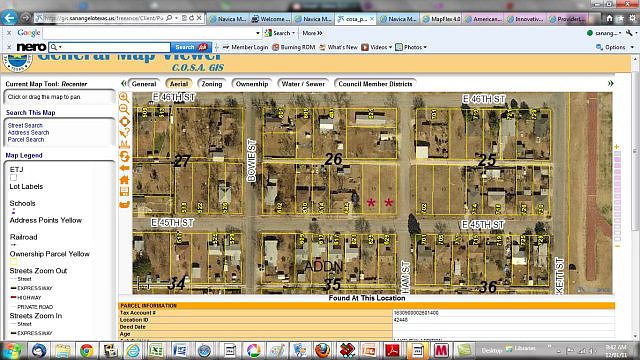Open Picasa from the taskbar
640x360 pixels.
pyautogui.click(x=253, y=351)
